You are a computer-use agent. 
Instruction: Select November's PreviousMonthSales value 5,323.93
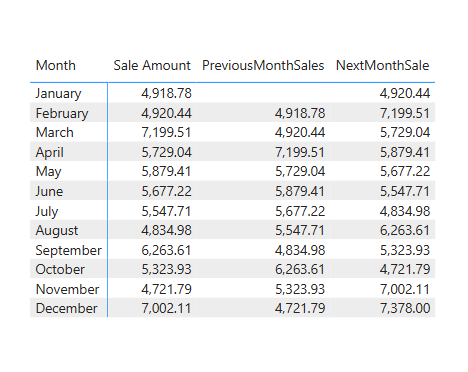pos(300,289)
